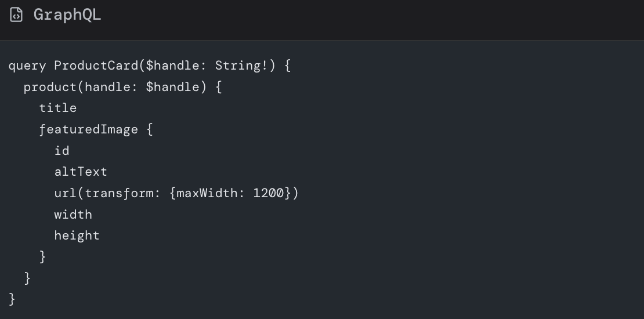Click the altText field

tap(81, 172)
